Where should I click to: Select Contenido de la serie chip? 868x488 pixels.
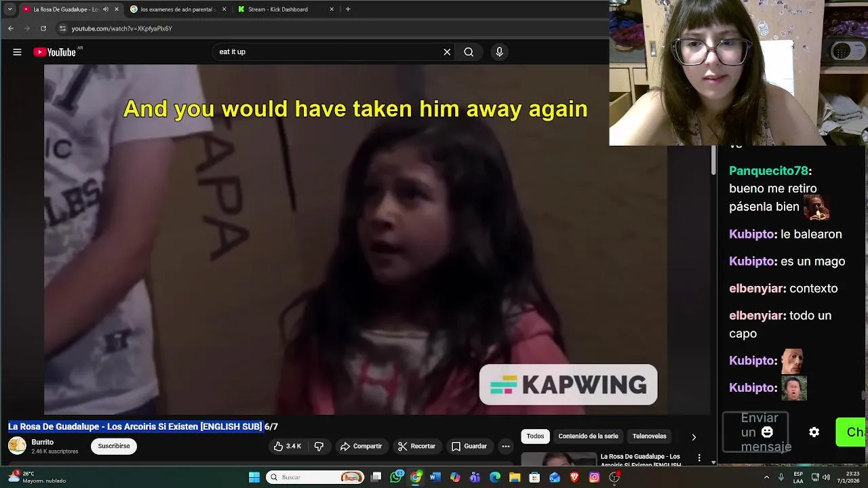(x=588, y=436)
